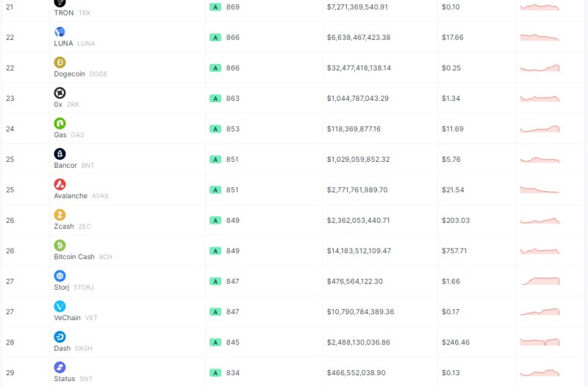This screenshot has width=588, height=387.
Task: Click the Dash price trend sparkline
Action: 539,342
